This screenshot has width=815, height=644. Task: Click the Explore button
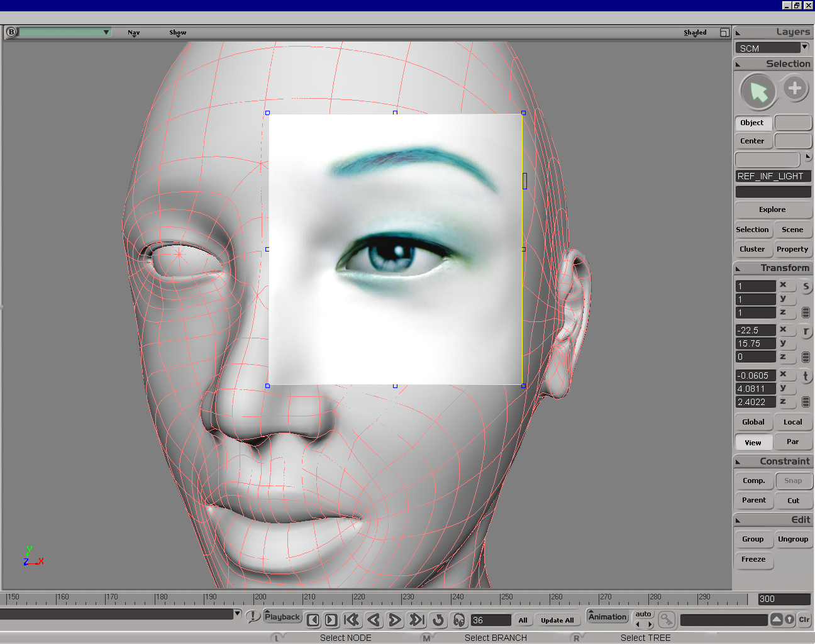[x=772, y=209]
